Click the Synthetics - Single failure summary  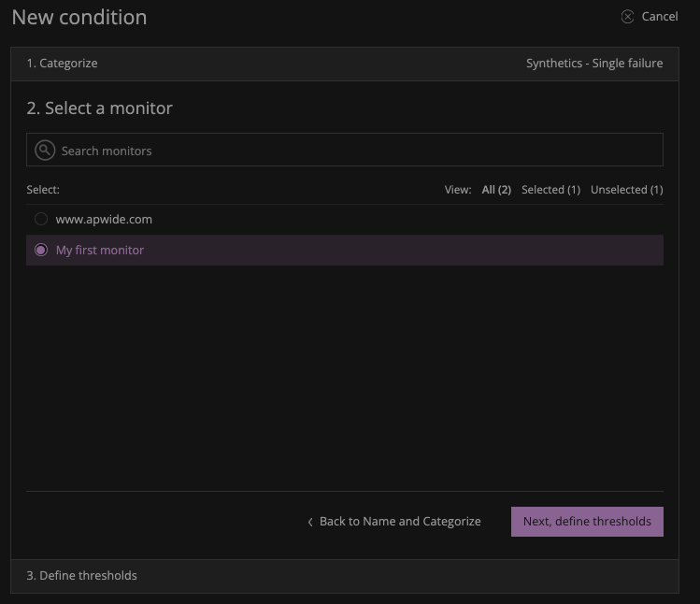tap(594, 64)
